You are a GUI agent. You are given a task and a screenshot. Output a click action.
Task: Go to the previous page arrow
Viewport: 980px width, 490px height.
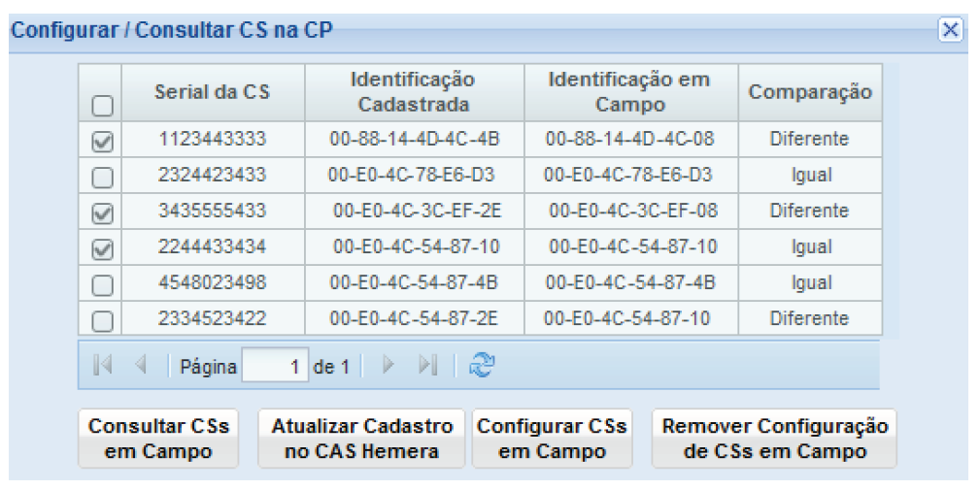[x=140, y=367]
